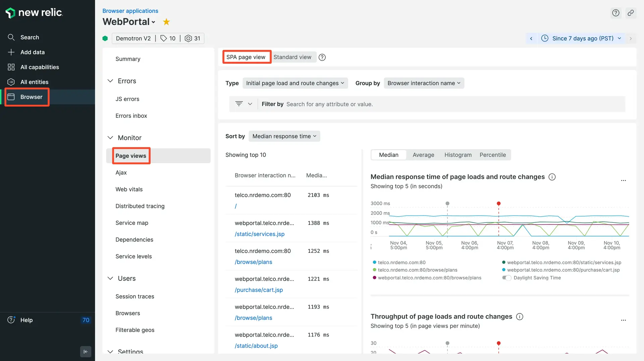Collapse the sidebar with the bottom arrow icon
The height and width of the screenshot is (361, 644).
coord(86,352)
